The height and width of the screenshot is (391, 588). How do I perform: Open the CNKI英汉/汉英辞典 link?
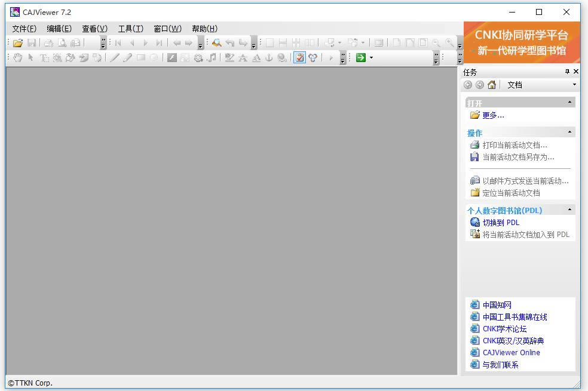(513, 341)
